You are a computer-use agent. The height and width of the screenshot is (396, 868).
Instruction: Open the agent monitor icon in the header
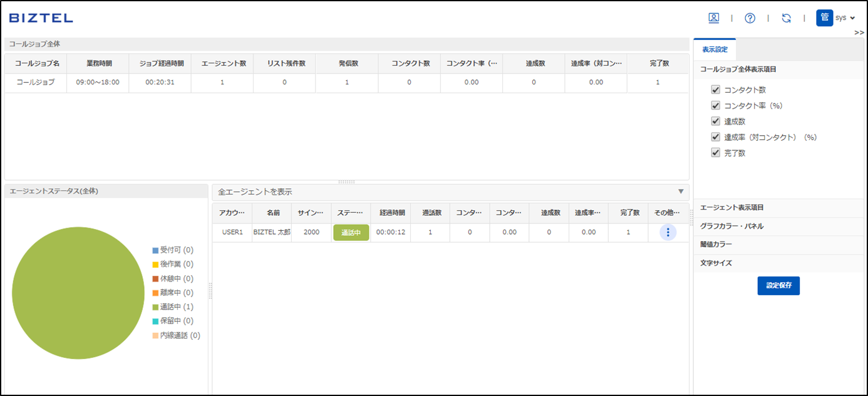pos(713,18)
